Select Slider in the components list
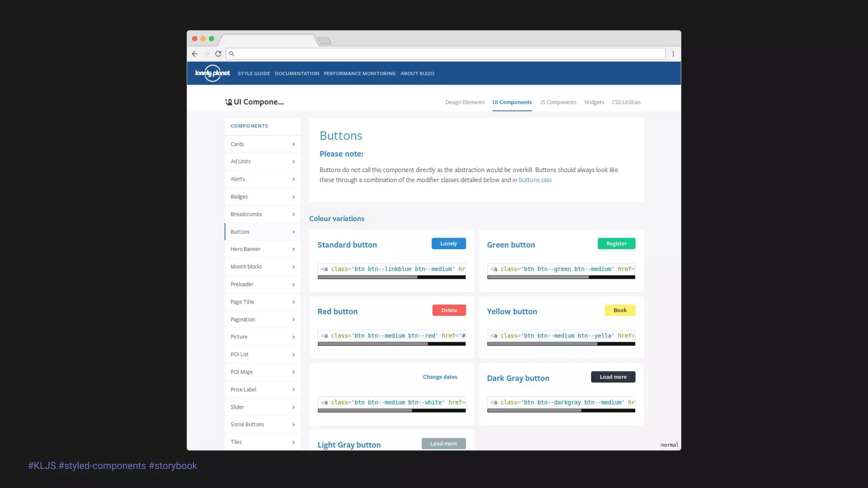Screen dimensions: 868x488 point(262,407)
